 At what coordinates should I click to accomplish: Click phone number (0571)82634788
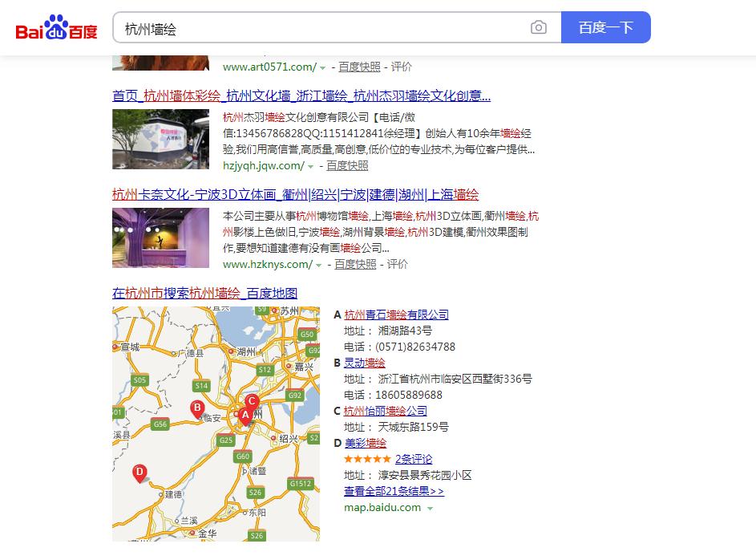415,347
